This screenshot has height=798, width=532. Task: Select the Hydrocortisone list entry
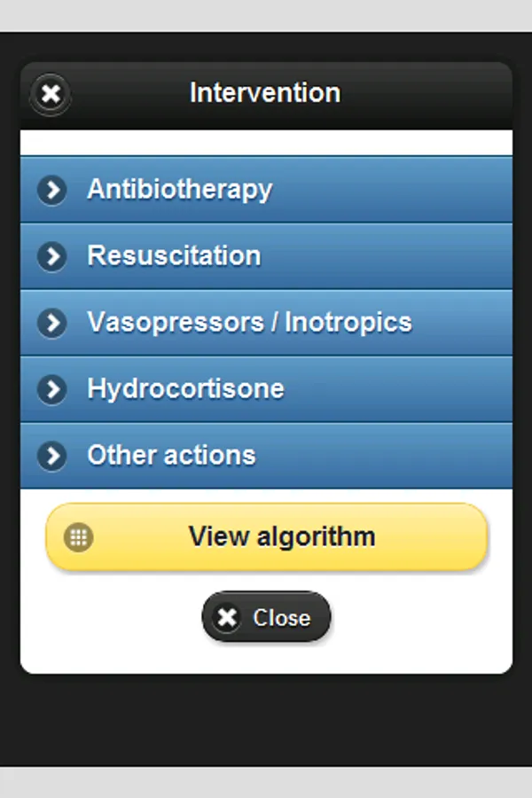coord(266,389)
